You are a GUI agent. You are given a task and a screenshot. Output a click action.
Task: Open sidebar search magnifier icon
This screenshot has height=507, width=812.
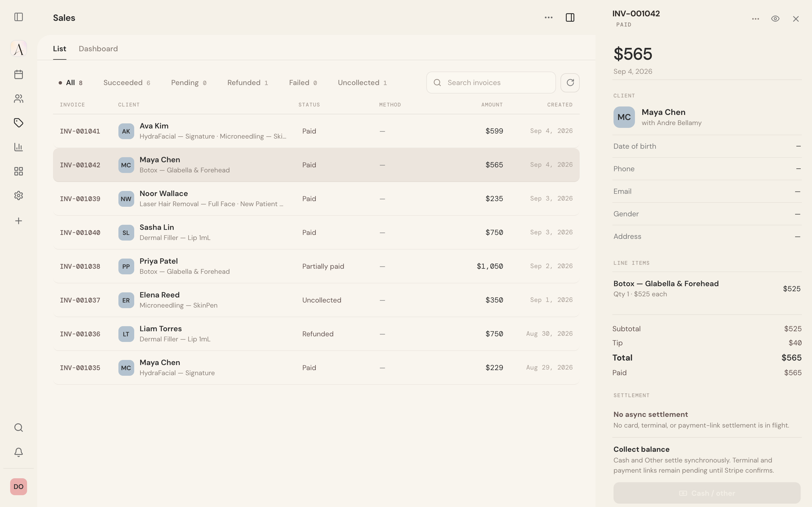[x=18, y=428]
